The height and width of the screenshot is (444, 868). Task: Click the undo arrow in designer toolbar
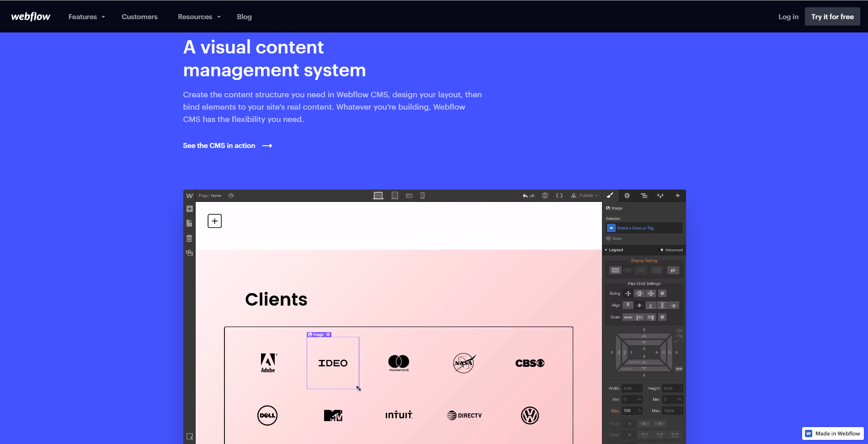(525, 196)
